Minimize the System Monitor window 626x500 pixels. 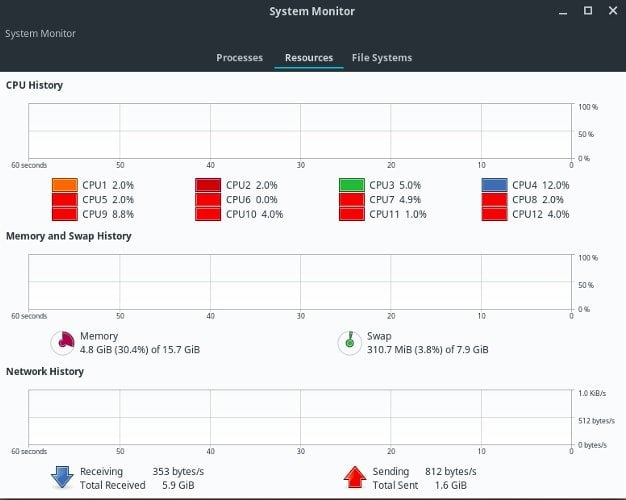click(x=563, y=11)
